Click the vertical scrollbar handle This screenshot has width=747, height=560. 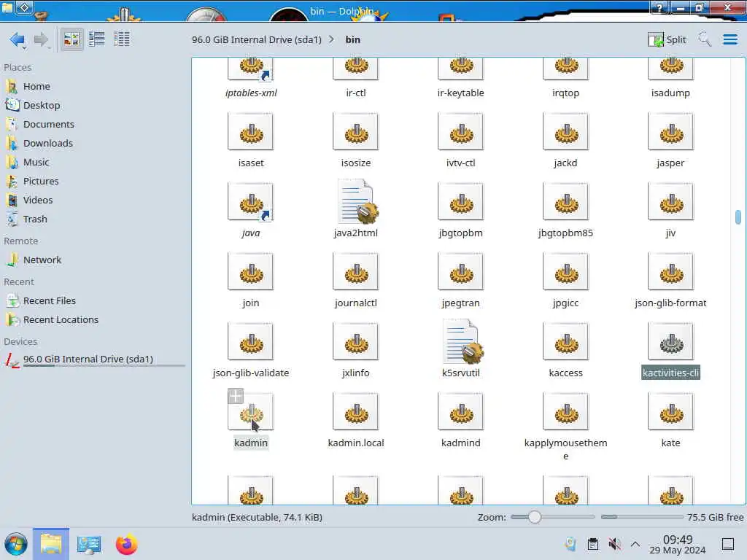[x=738, y=217]
